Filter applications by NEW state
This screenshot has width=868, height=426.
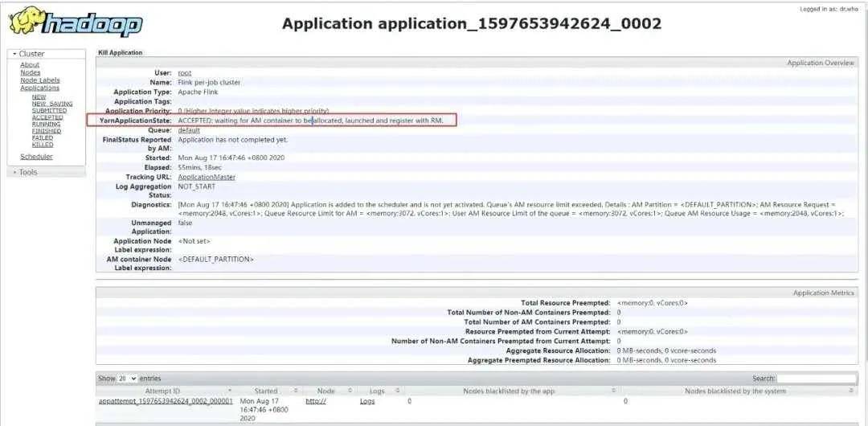pos(39,97)
